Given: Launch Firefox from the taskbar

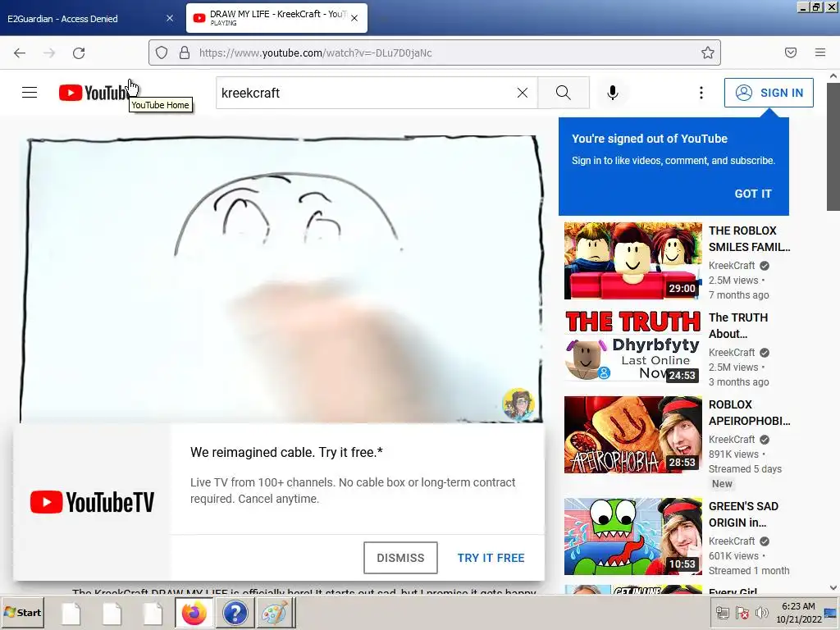Looking at the screenshot, I should click(194, 613).
